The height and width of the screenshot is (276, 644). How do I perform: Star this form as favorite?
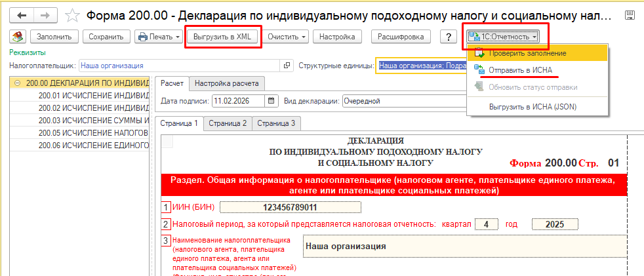pyautogui.click(x=73, y=14)
